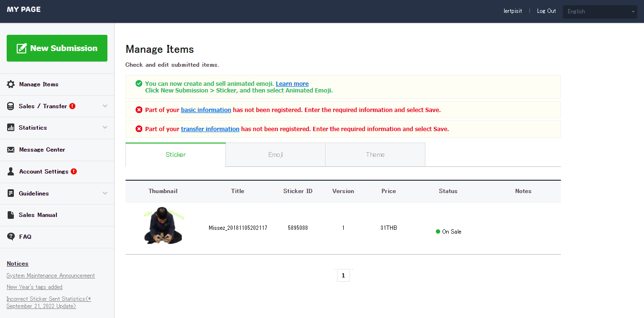Click the Sales Manual file icon

[x=11, y=215]
